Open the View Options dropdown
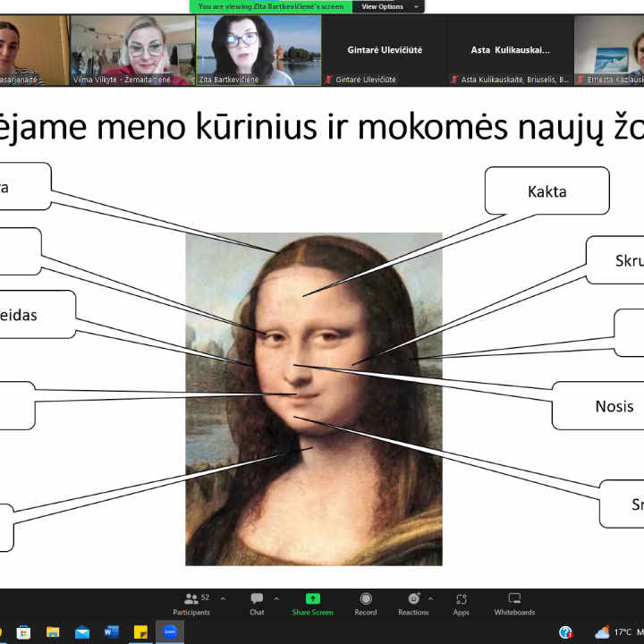Screen dimensions: 644x644 (x=388, y=6)
